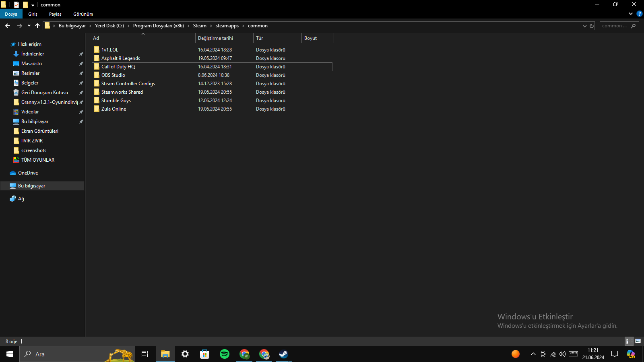Open Settings gear on the taskbar

click(185, 354)
